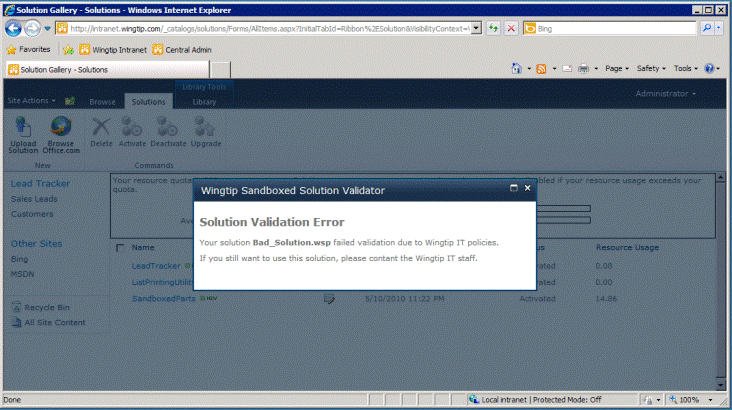This screenshot has width=732, height=410.
Task: Click the edit icon in SandboxedParts row
Action: pos(329,298)
